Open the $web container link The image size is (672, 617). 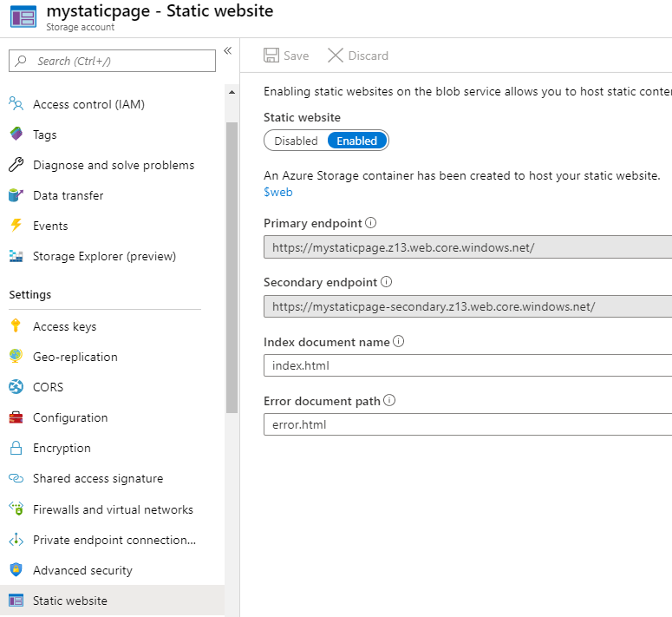coord(278,193)
